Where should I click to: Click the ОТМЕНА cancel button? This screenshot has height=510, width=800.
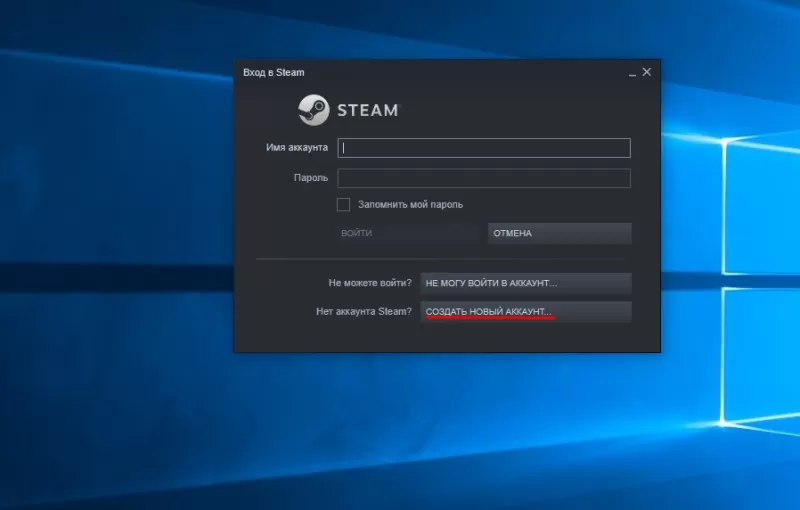[560, 233]
